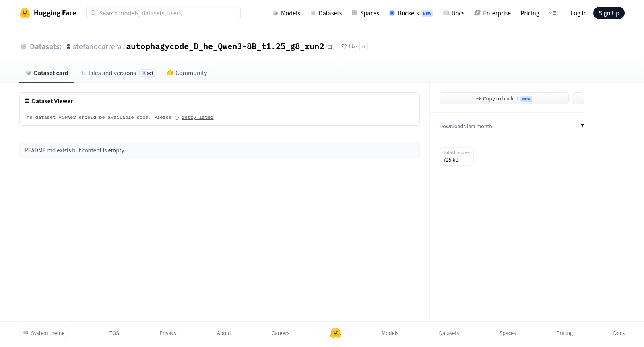Screen dimensions: 644x347
Task: Expand the header overflow menu icon
Action: [553, 13]
